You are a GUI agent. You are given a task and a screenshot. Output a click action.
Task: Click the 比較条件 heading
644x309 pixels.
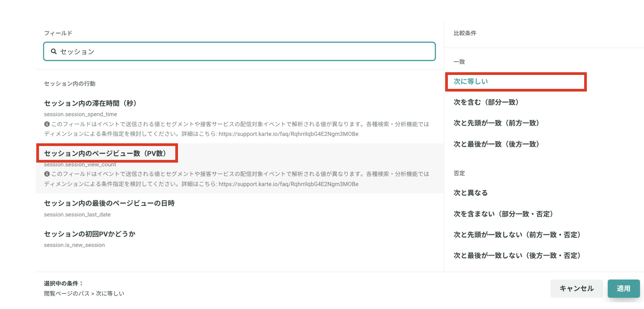(465, 33)
